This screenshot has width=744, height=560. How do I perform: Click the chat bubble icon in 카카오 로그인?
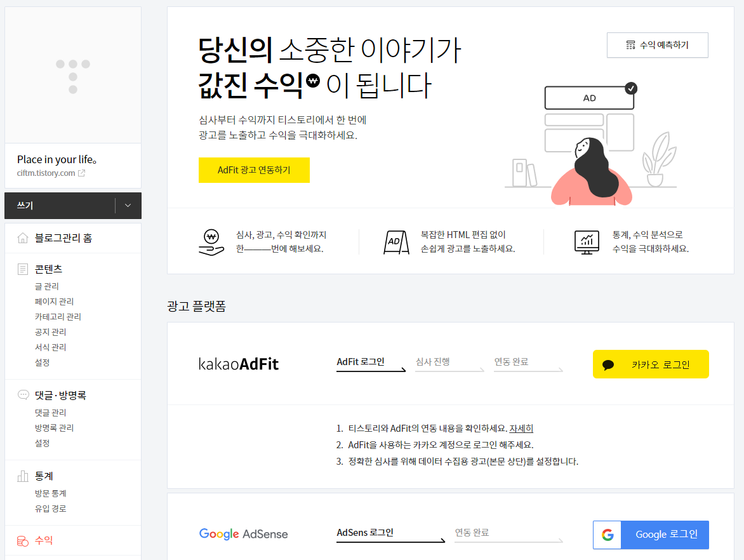pyautogui.click(x=608, y=365)
